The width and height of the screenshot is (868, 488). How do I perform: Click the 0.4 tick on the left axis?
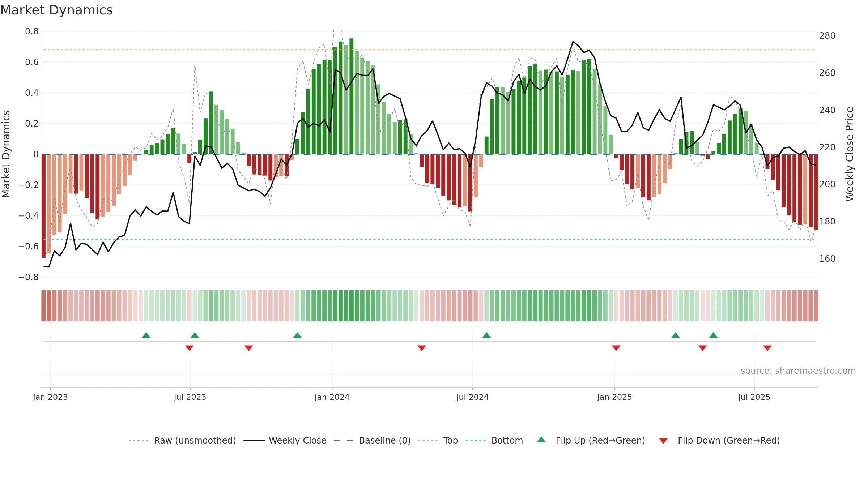pos(32,93)
